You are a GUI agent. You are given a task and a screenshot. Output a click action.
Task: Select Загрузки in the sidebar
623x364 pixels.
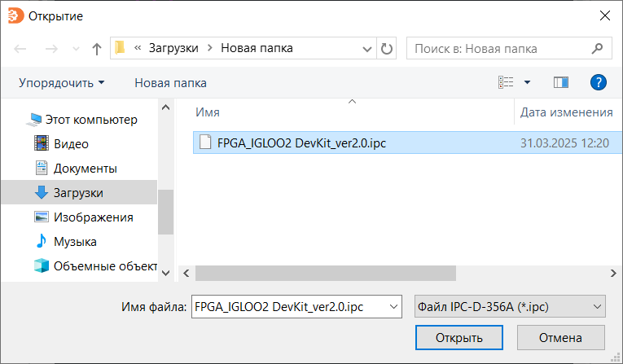(80, 192)
